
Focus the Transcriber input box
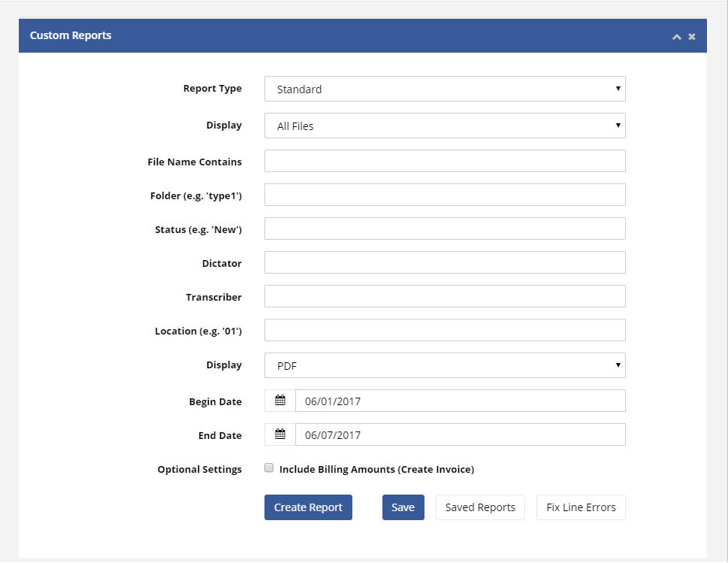point(445,296)
